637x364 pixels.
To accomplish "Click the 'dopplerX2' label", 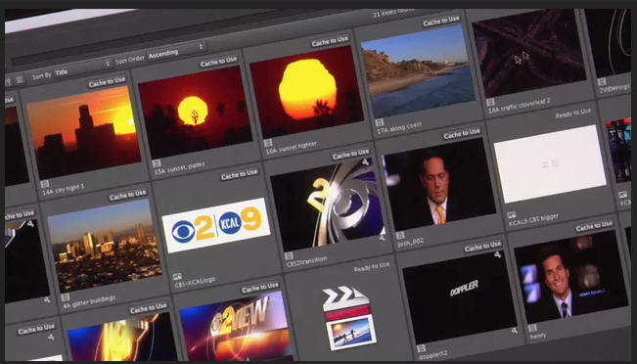I will coord(432,354).
